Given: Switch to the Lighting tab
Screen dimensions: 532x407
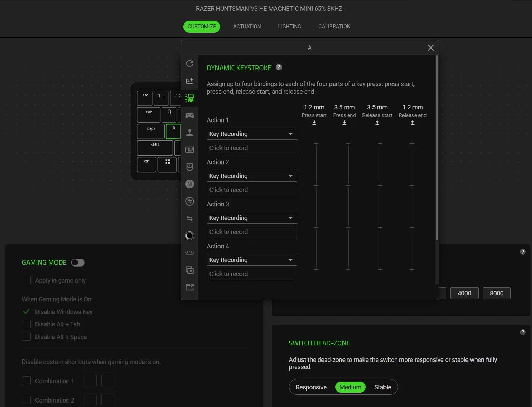Looking at the screenshot, I should [x=290, y=27].
